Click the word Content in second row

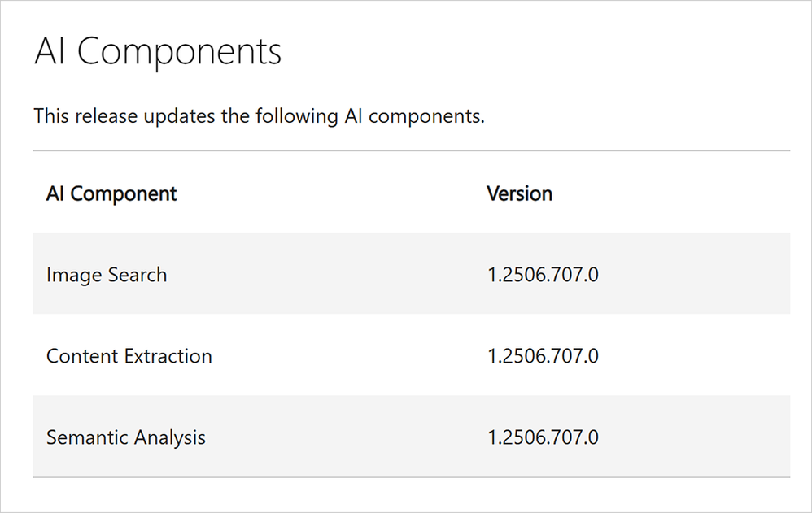82,356
